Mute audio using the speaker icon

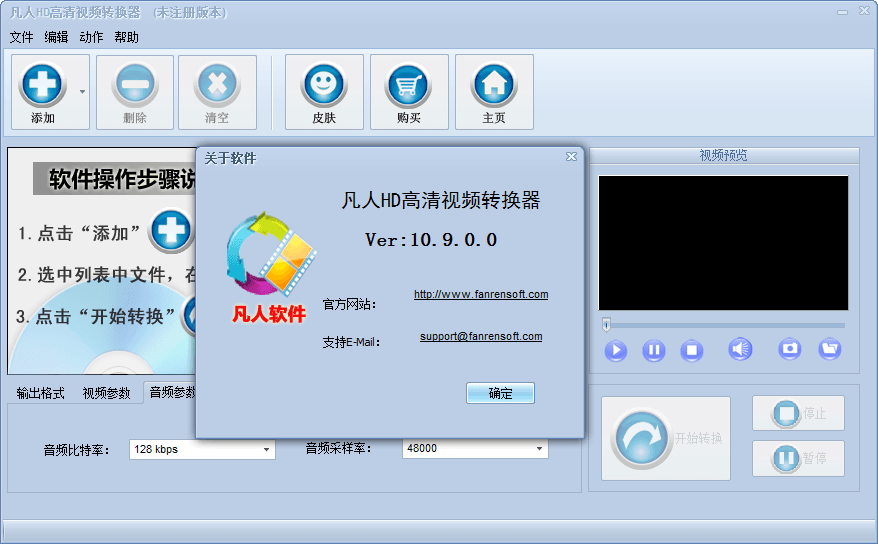739,349
